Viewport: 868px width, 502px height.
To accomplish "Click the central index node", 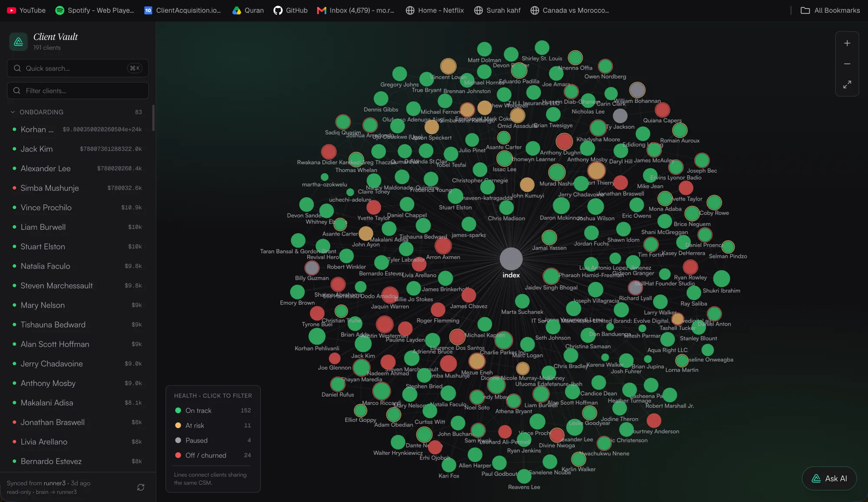I will pyautogui.click(x=511, y=259).
